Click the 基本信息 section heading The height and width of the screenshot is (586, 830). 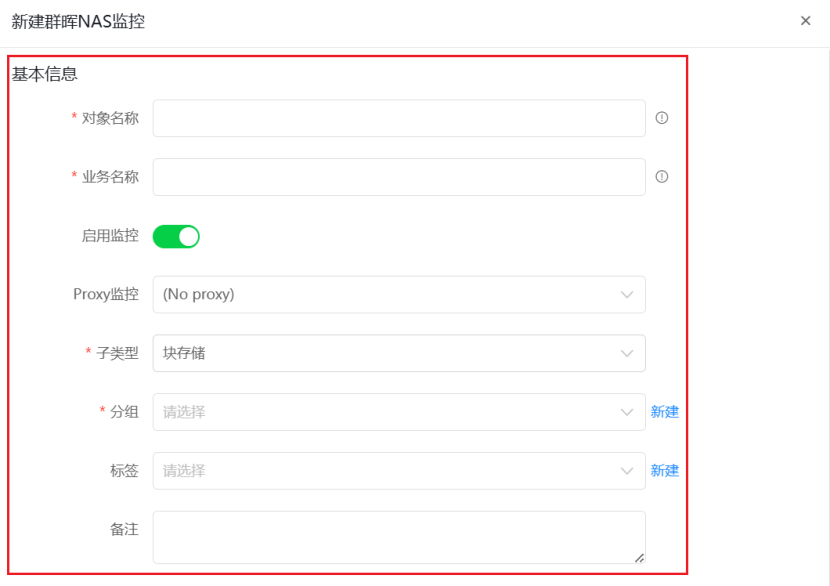44,74
